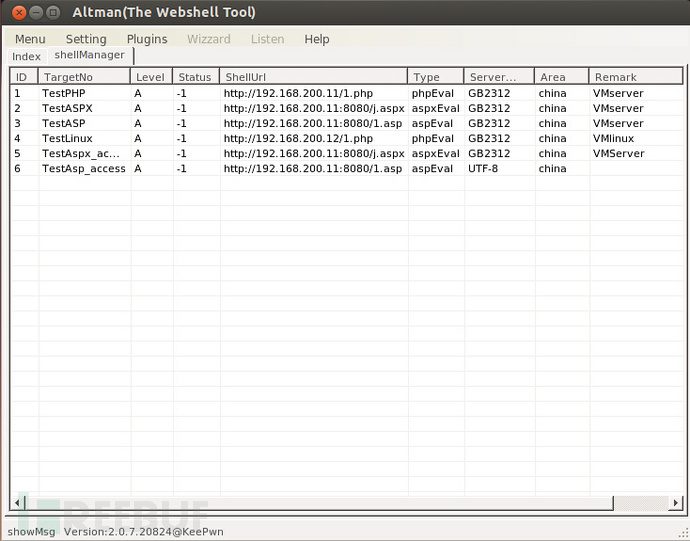Maximize the Altman window
Screen dimensions: 690x541
click(53, 12)
